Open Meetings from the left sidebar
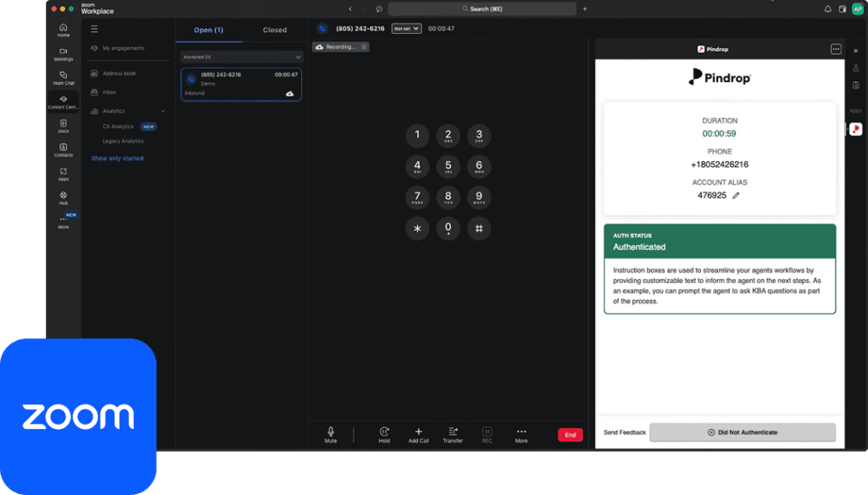Image resolution: width=868 pixels, height=495 pixels. (x=64, y=53)
